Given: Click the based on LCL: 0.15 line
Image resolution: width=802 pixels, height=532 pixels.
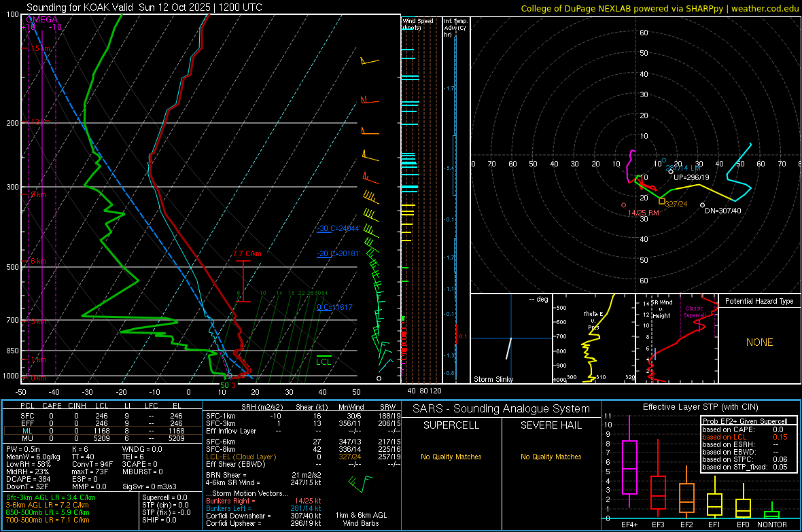Looking at the screenshot, I should coord(745,437).
